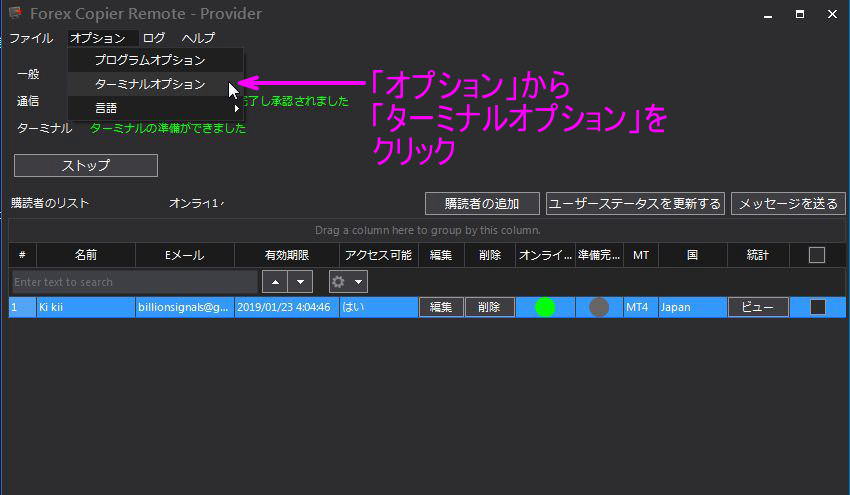The height and width of the screenshot is (495, 850).
Task: Click the ストップ button
Action: [86, 165]
